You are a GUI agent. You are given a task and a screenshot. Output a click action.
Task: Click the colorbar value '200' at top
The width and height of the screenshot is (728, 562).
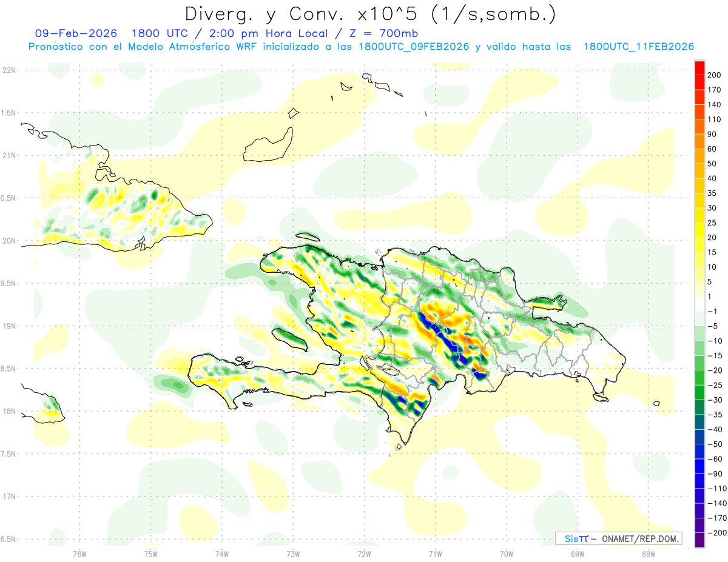coord(715,75)
